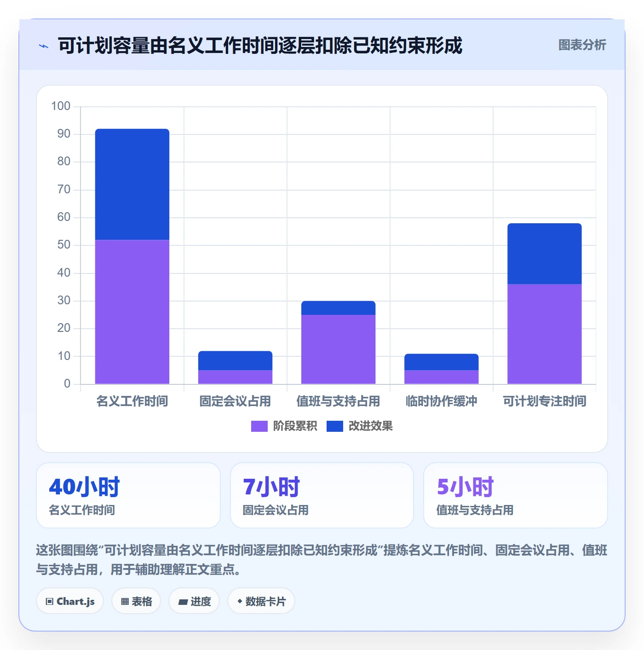
Task: Click the 临时协作缓冲 x-axis label
Action: click(441, 401)
